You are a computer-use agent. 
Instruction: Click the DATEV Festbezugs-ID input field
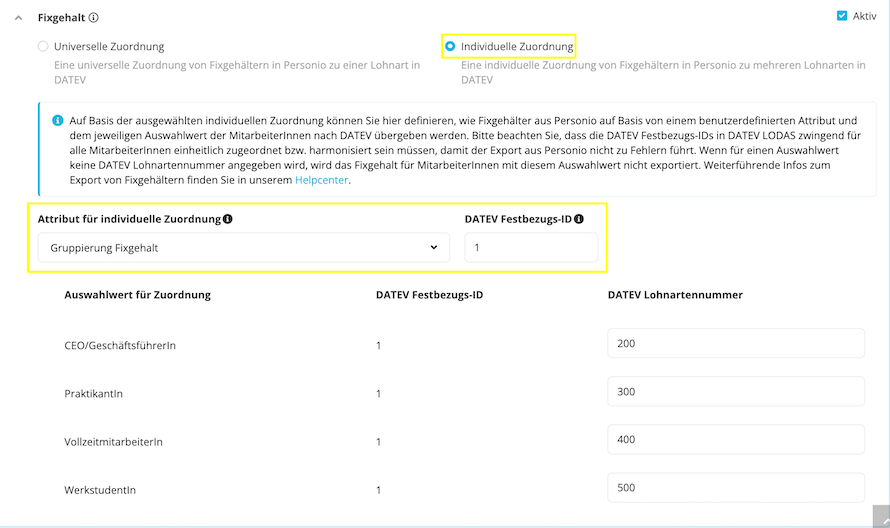click(531, 248)
